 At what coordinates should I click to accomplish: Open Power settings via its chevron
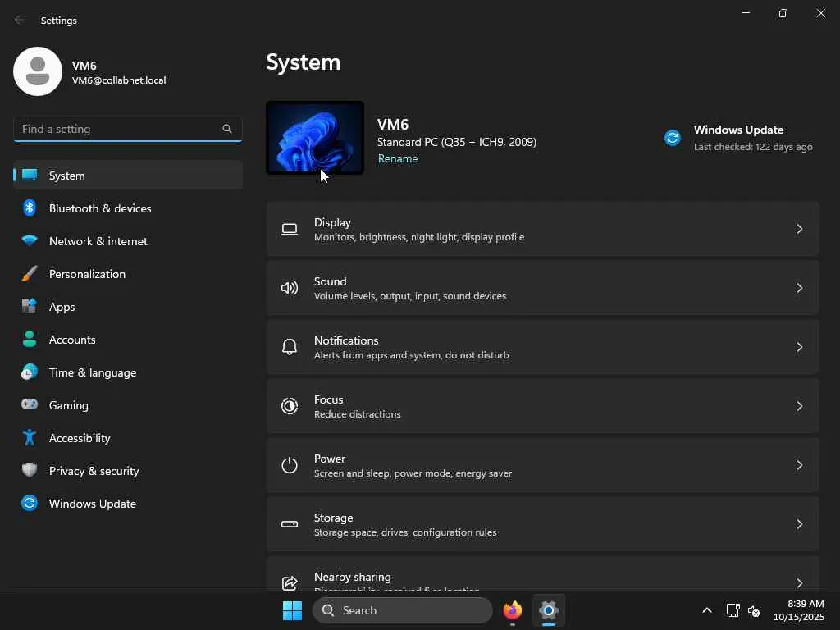pos(800,465)
